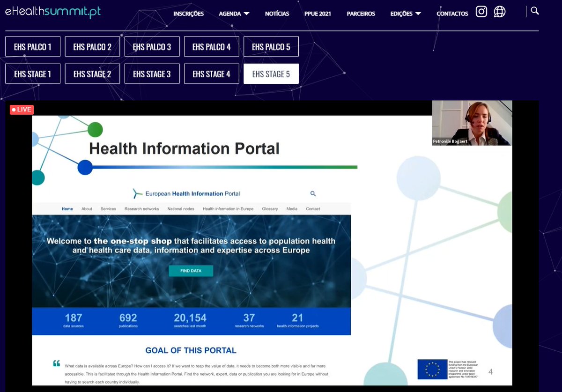Open the PPUE 2021 menu item
Image resolution: width=562 pixels, height=392 pixels.
click(x=318, y=14)
